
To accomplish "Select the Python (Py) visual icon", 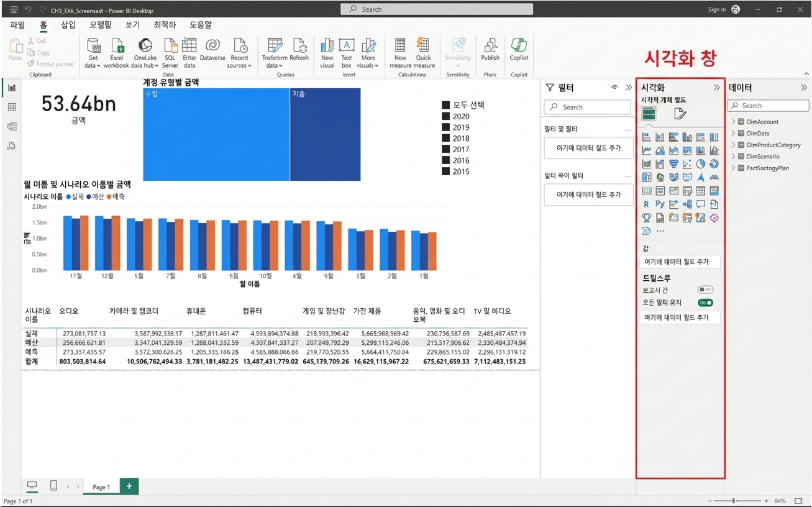I will 660,204.
